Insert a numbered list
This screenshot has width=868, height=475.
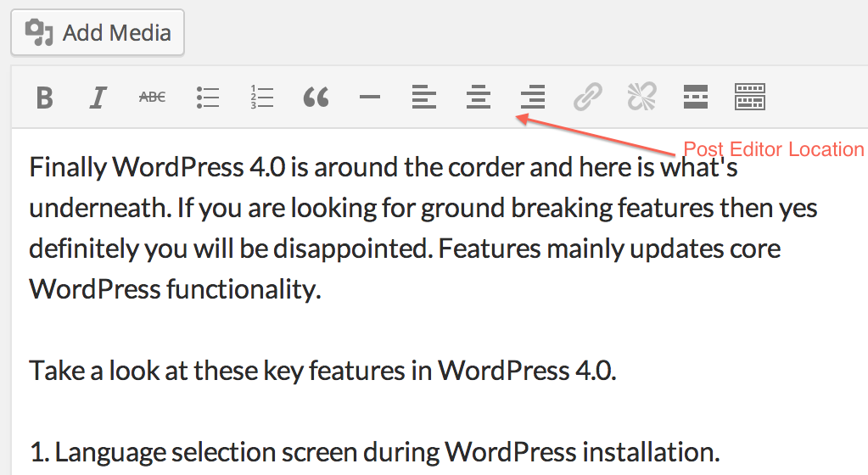(262, 97)
